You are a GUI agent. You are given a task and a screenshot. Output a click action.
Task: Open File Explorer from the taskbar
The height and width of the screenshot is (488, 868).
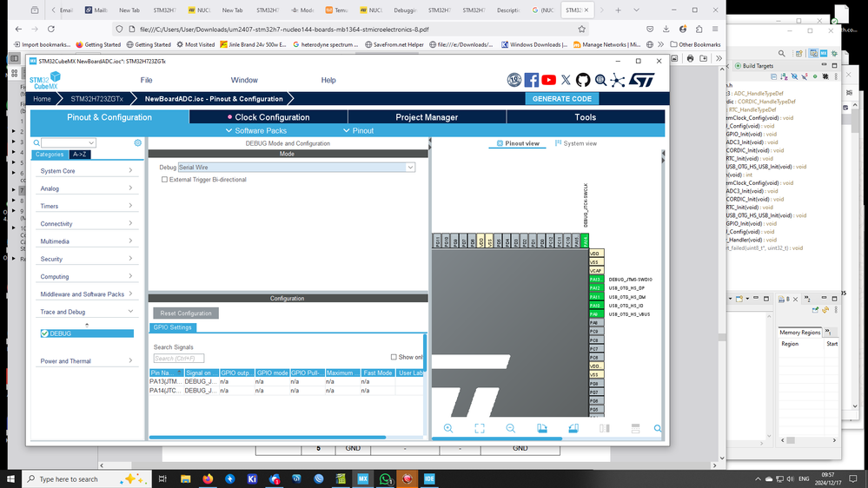[185, 478]
